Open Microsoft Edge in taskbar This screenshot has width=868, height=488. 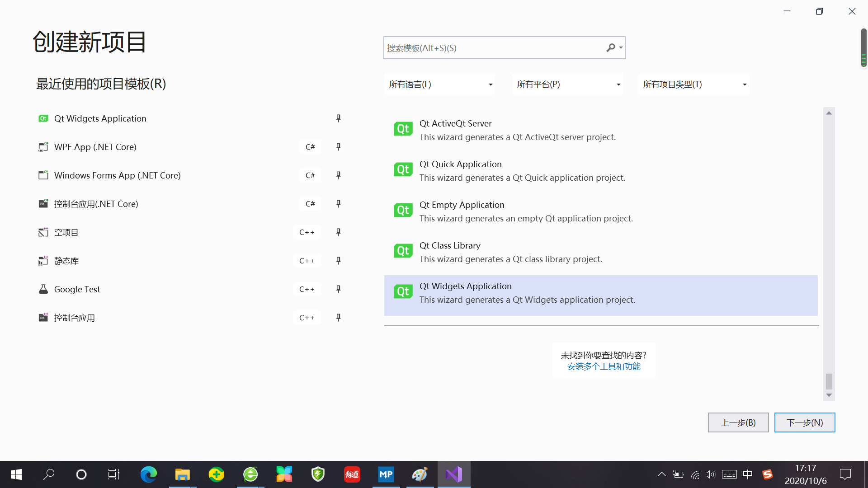pos(148,474)
